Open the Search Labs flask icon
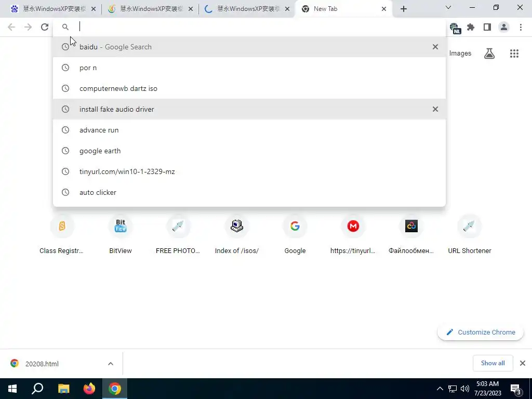The height and width of the screenshot is (399, 532). [x=489, y=54]
